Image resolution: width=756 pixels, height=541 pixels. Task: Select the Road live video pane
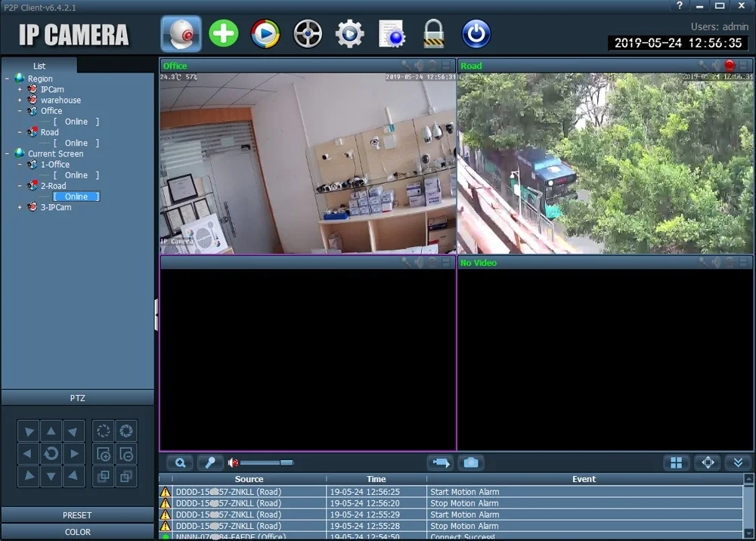[605, 163]
